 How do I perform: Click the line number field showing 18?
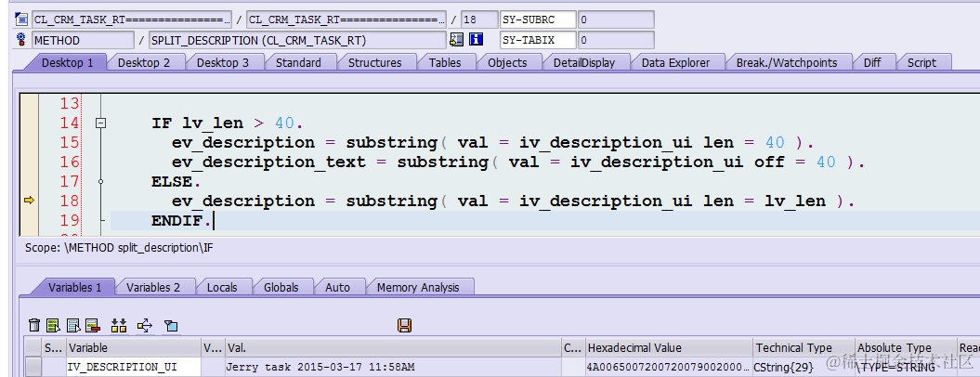coord(479,19)
